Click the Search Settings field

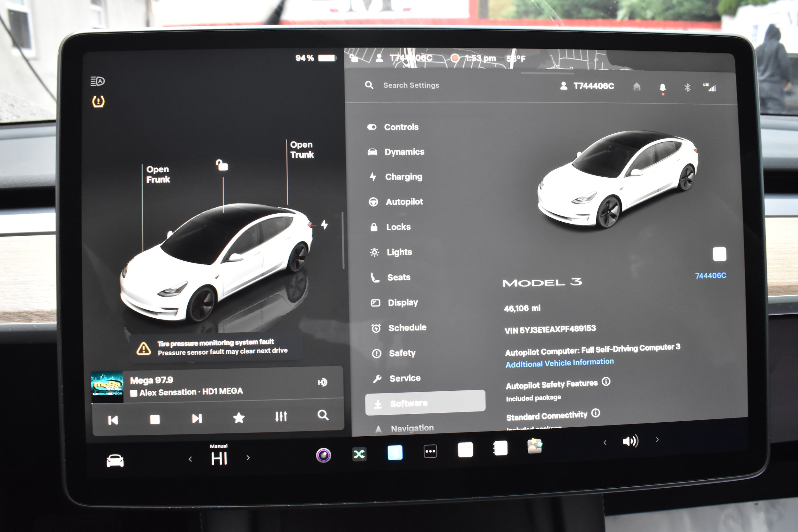tap(411, 85)
